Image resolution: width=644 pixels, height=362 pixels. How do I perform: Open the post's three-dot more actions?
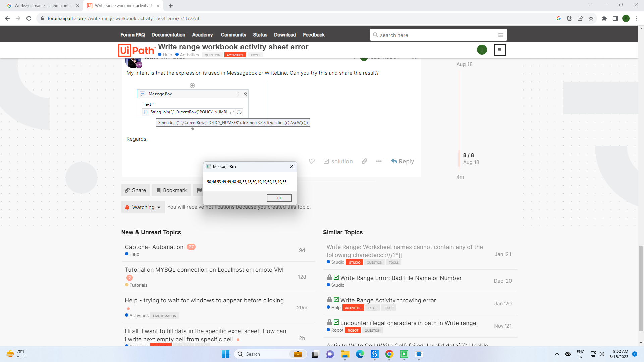point(379,161)
